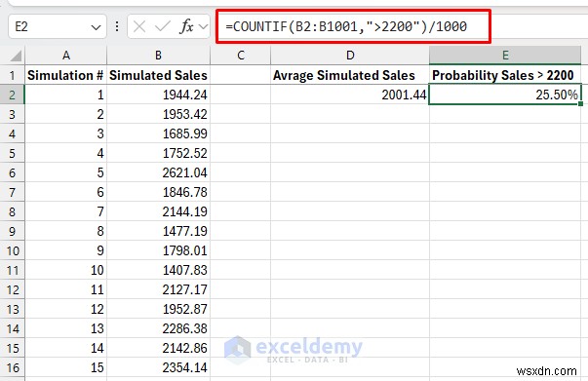The width and height of the screenshot is (588, 381).
Task: Cancel the formula entry with the X icon
Action: click(139, 26)
